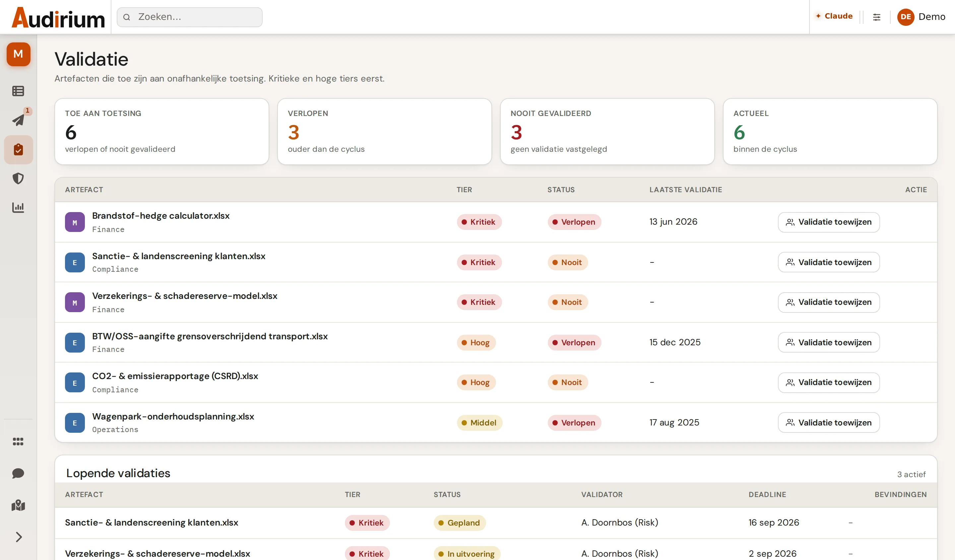Image resolution: width=955 pixels, height=560 pixels.
Task: Click the Verlopen status for BTW/OSS-aangifte
Action: (574, 342)
